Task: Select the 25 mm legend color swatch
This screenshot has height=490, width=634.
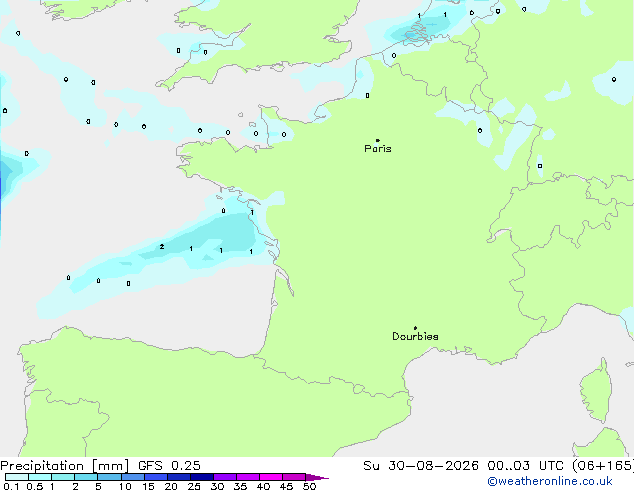Action: 202,477
